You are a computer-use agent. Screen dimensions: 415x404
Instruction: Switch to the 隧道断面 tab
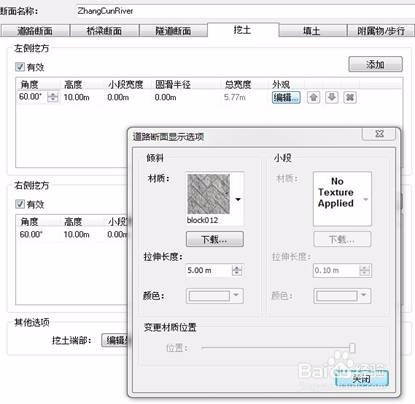173,31
